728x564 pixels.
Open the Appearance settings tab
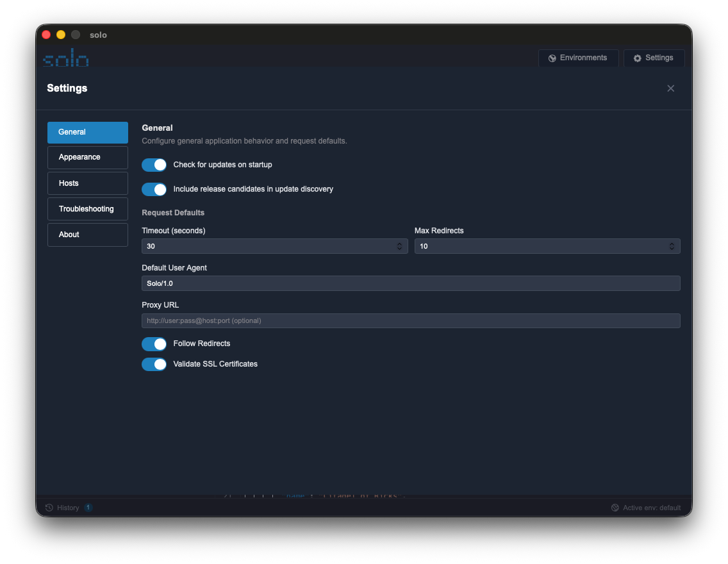click(88, 158)
